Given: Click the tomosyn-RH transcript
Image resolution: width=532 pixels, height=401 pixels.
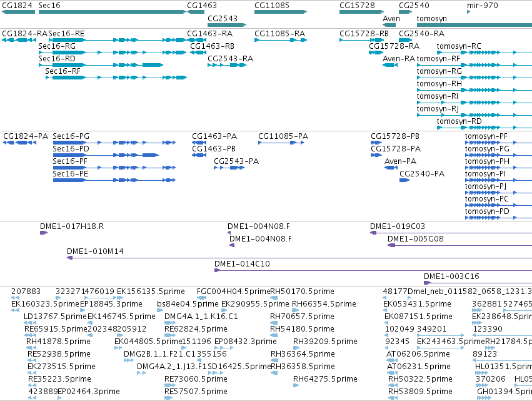Looking at the screenshot, I should click(x=474, y=90).
